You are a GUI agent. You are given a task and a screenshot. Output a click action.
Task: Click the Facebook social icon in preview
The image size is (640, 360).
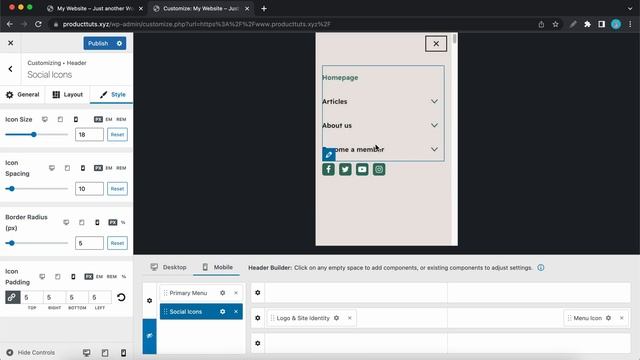pyautogui.click(x=328, y=169)
